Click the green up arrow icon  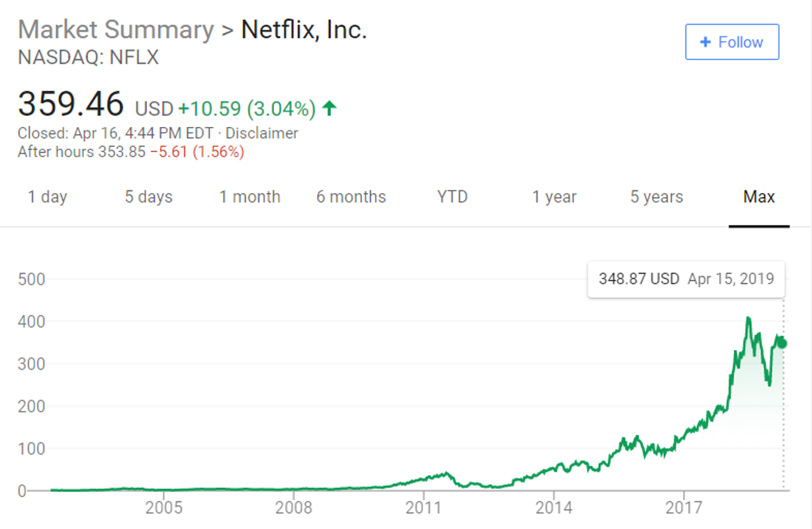330,108
